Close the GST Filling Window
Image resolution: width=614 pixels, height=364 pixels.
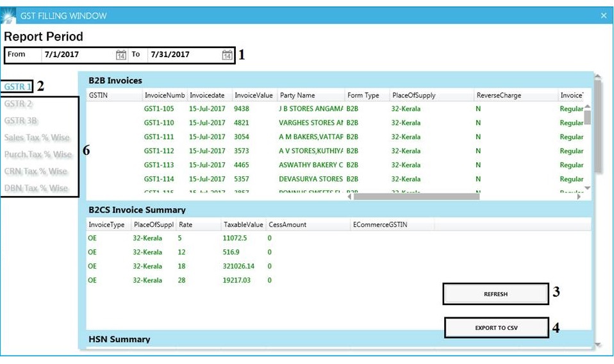click(604, 15)
